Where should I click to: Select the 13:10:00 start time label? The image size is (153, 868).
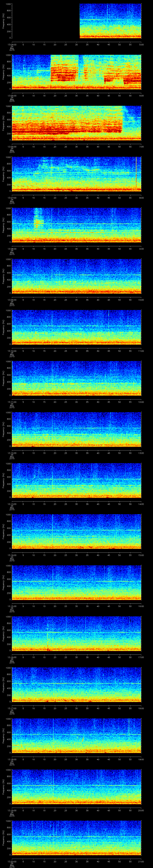(x=12, y=351)
